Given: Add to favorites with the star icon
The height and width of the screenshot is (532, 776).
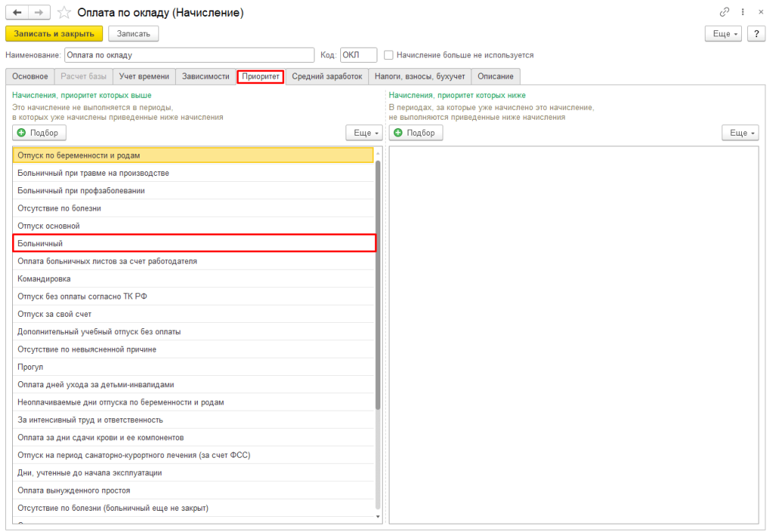Looking at the screenshot, I should coord(64,12).
